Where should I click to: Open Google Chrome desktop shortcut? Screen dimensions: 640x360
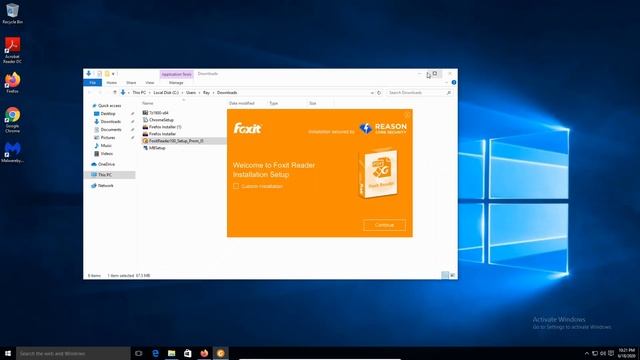(12, 120)
